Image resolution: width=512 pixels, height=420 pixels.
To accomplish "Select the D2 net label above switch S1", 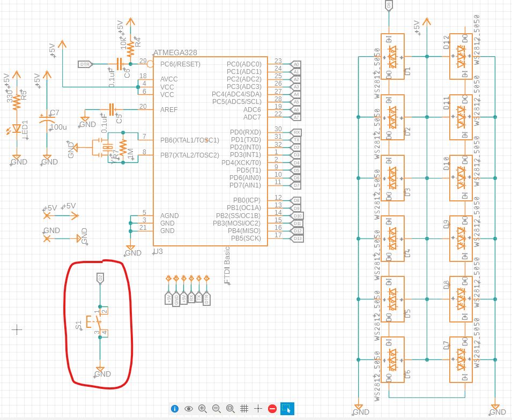I will 100,277.
